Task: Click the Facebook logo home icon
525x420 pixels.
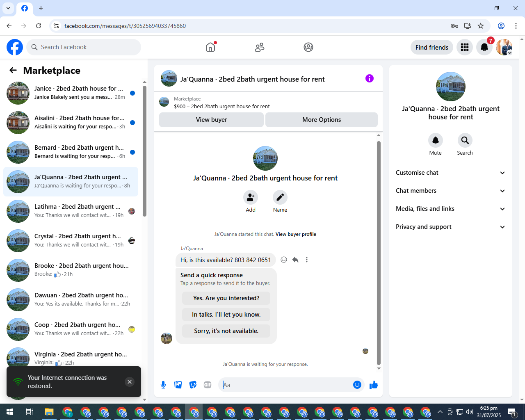Action: 15,47
